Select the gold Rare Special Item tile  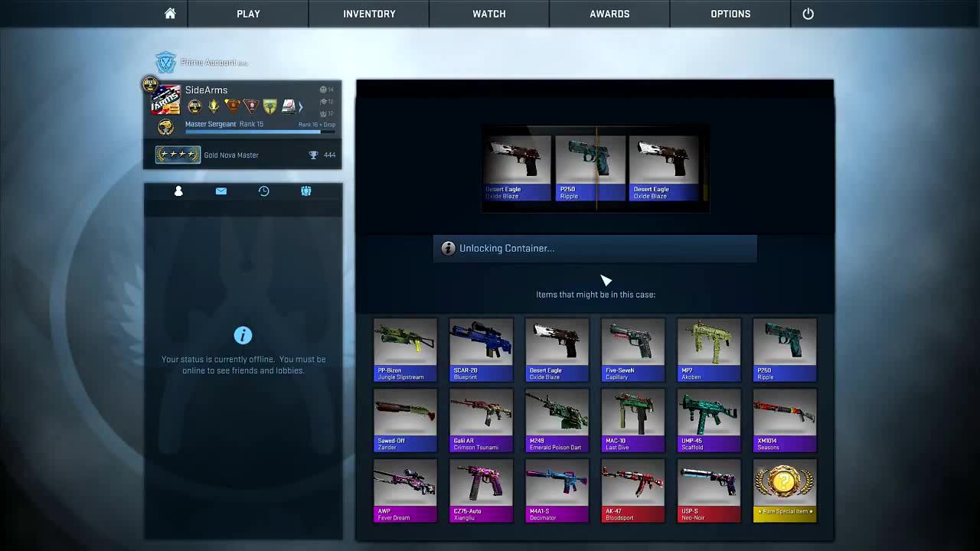(785, 491)
